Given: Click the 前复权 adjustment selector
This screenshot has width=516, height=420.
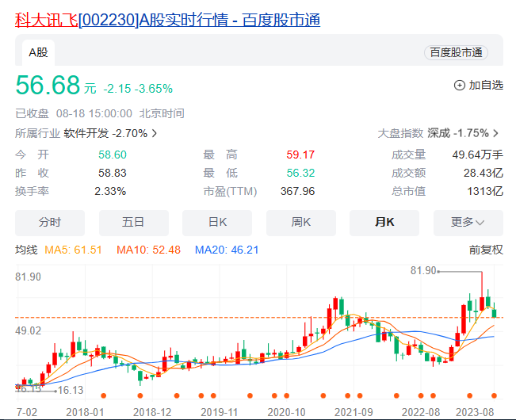Looking at the screenshot, I should [x=486, y=250].
